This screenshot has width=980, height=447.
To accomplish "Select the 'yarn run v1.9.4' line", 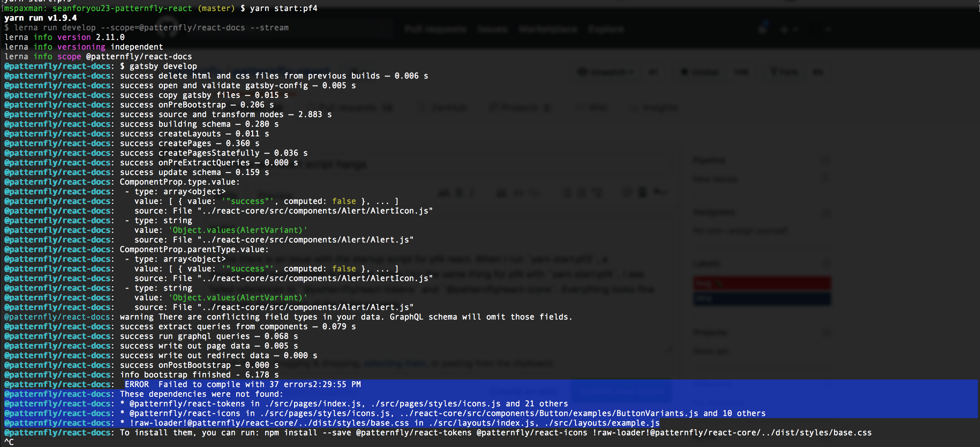I will [x=41, y=18].
